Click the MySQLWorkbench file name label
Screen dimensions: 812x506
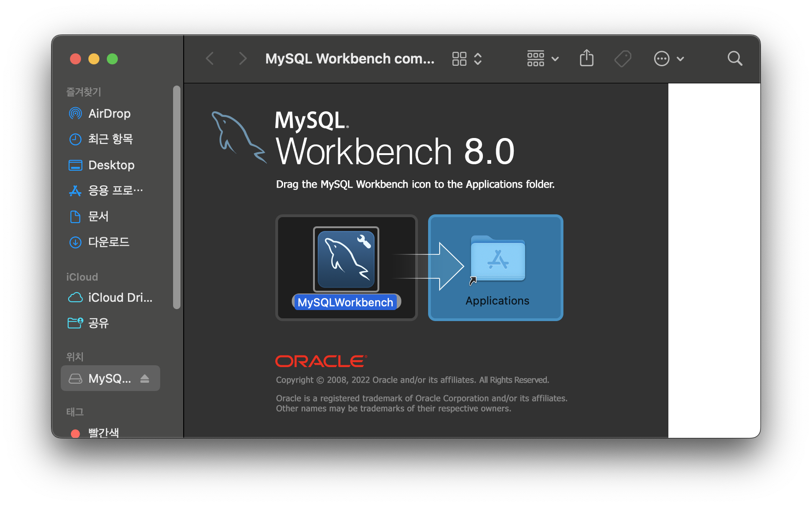point(345,302)
